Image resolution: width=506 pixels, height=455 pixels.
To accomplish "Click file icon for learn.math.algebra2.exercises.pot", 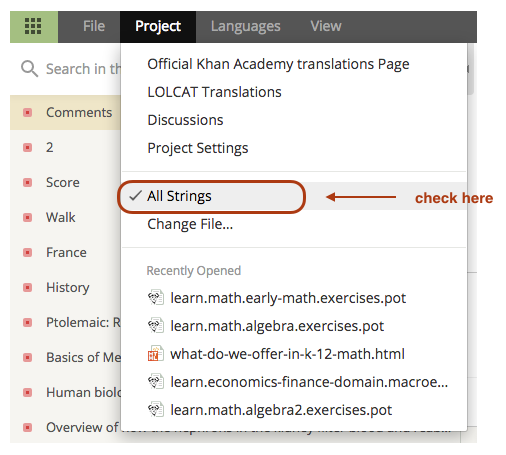I will (x=156, y=410).
